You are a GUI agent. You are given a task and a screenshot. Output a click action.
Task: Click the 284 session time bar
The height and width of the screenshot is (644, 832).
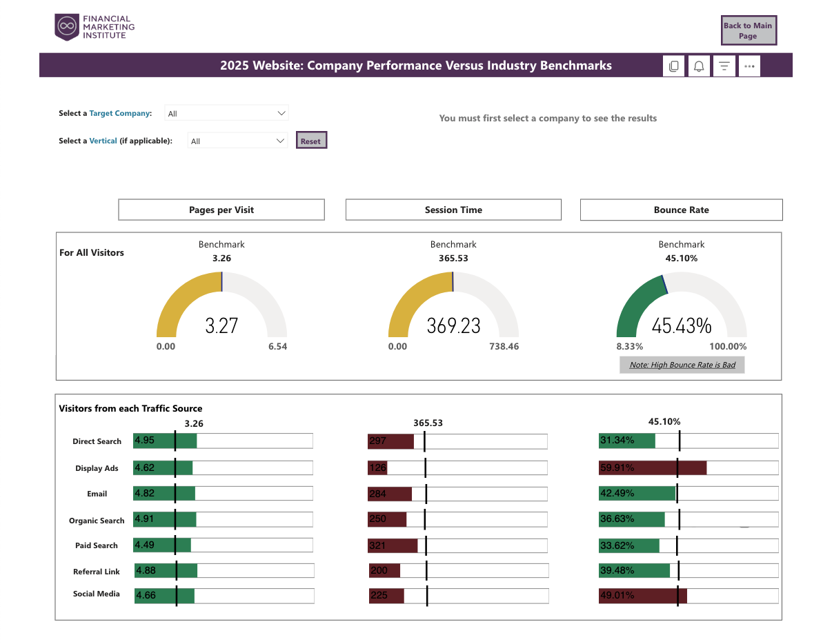390,493
